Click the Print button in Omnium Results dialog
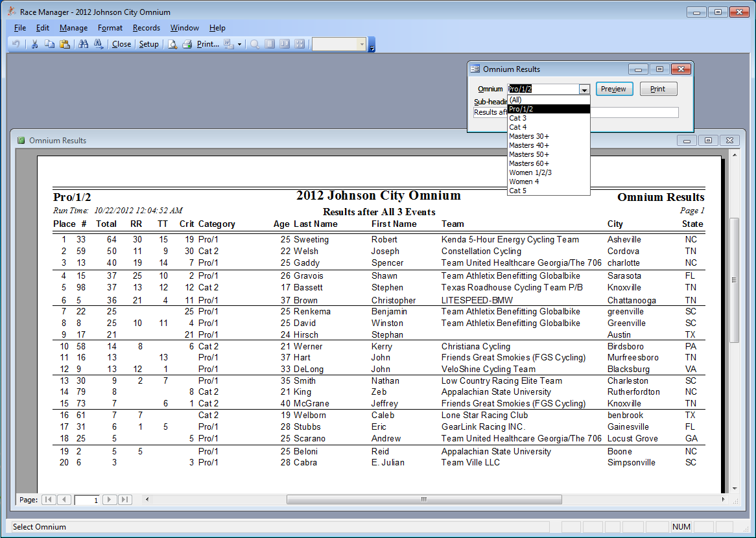The width and height of the screenshot is (756, 538). coord(658,89)
